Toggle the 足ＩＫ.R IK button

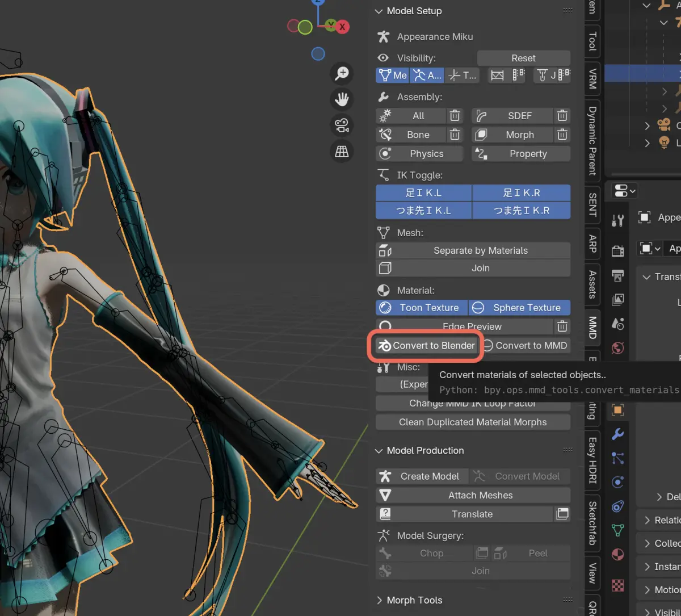point(522,192)
